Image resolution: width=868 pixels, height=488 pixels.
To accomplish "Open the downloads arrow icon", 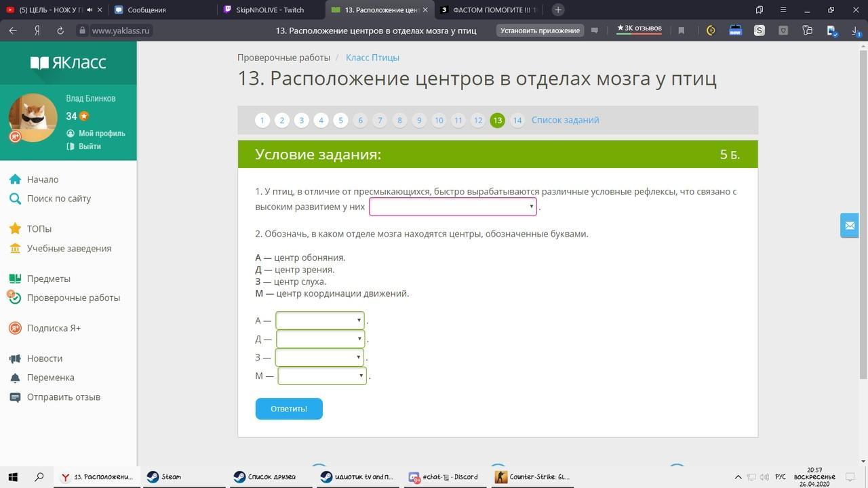I will 855,30.
